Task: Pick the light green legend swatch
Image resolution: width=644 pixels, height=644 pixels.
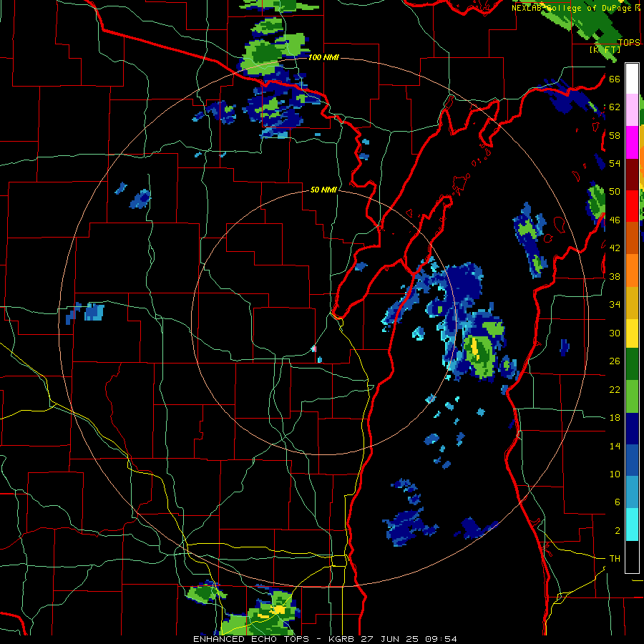Action: pyautogui.click(x=632, y=396)
